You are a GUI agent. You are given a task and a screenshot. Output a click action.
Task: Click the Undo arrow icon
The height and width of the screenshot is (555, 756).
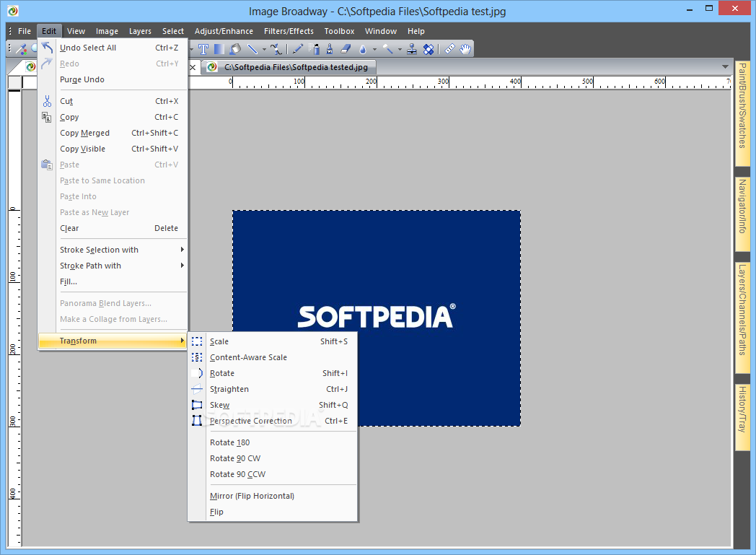[47, 47]
